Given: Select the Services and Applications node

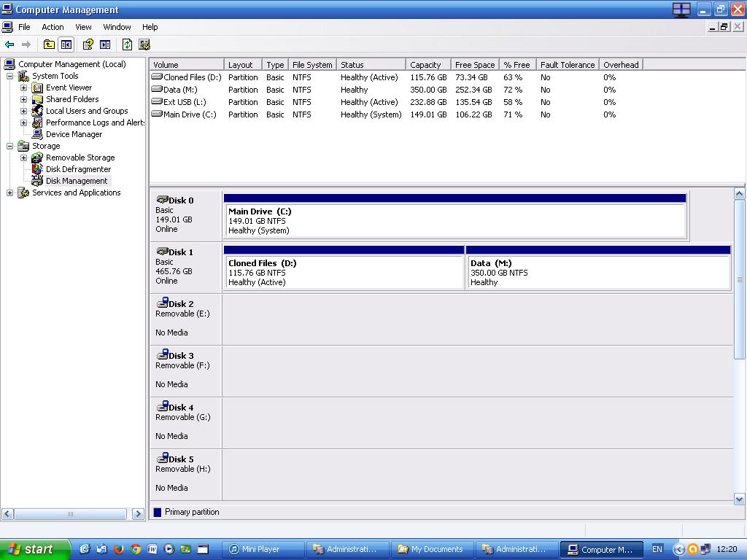Looking at the screenshot, I should tap(76, 192).
